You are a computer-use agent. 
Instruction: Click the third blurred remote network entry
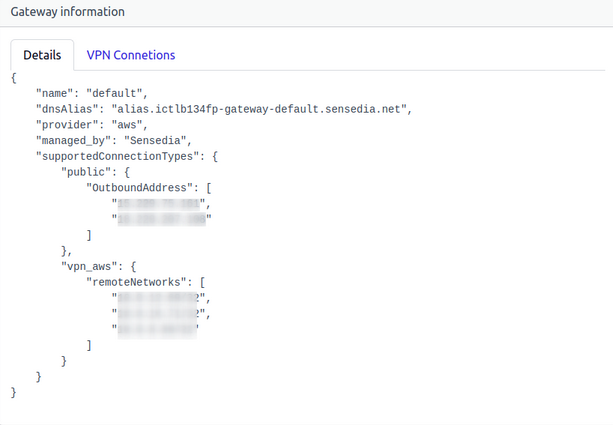pyautogui.click(x=158, y=329)
